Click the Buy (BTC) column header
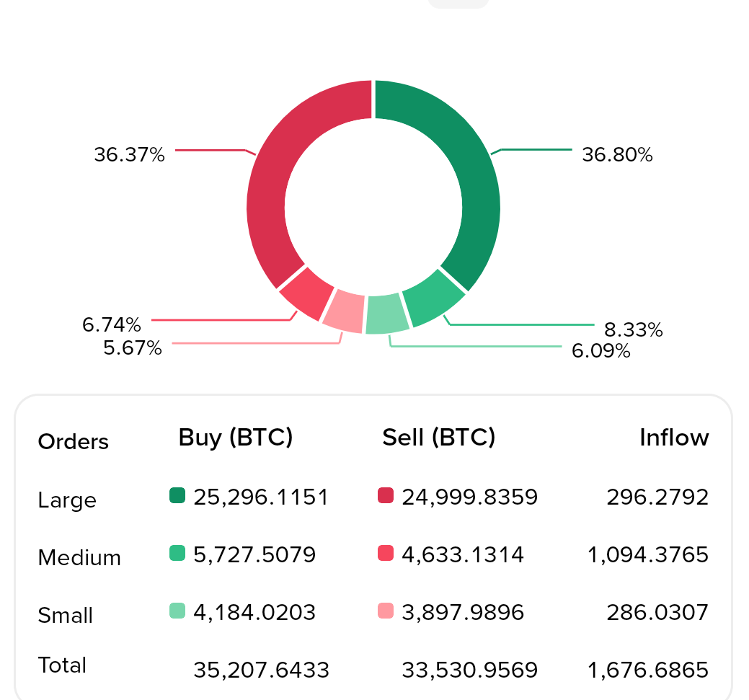The width and height of the screenshot is (749, 700). pos(236,438)
